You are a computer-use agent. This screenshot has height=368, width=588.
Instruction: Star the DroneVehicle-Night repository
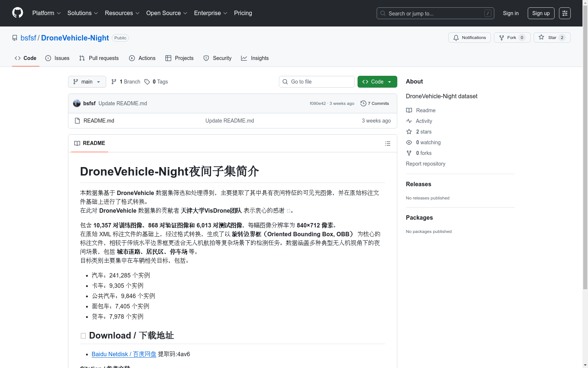552,38
